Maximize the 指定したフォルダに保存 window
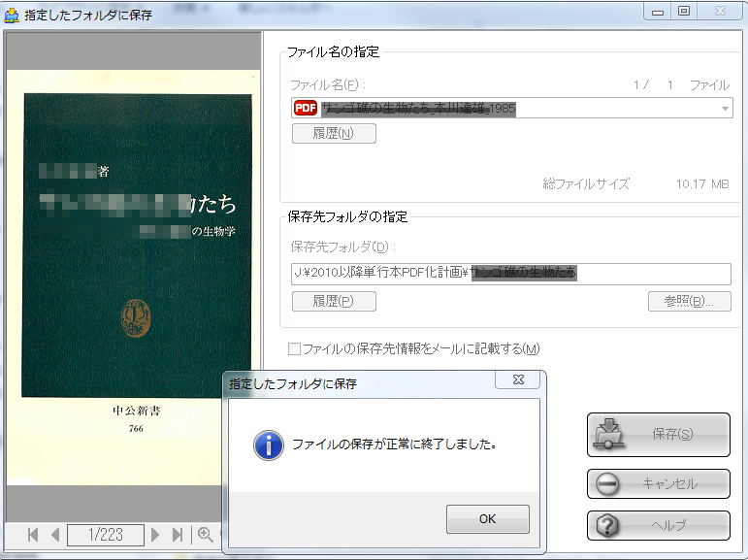The height and width of the screenshot is (560, 748). tap(684, 11)
